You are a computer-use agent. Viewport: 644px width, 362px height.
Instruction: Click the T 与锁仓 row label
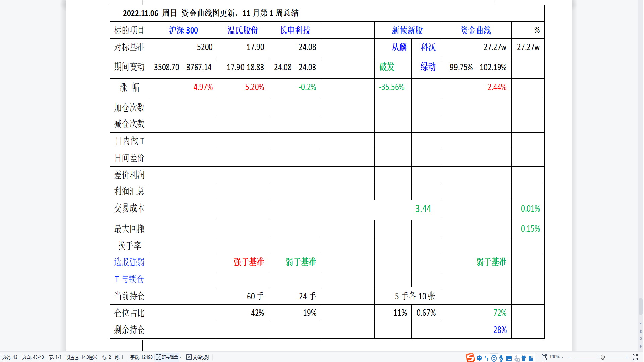[129, 279]
